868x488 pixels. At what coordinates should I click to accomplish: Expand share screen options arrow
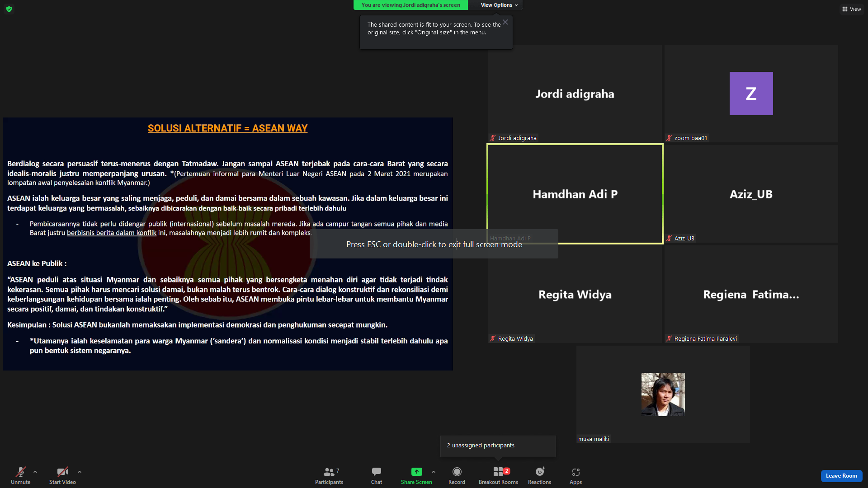(x=434, y=472)
